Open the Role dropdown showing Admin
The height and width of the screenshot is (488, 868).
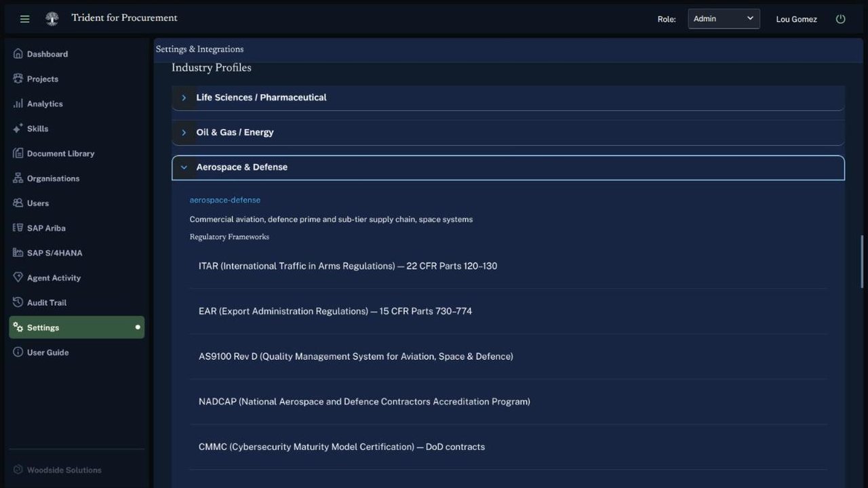[x=724, y=19]
